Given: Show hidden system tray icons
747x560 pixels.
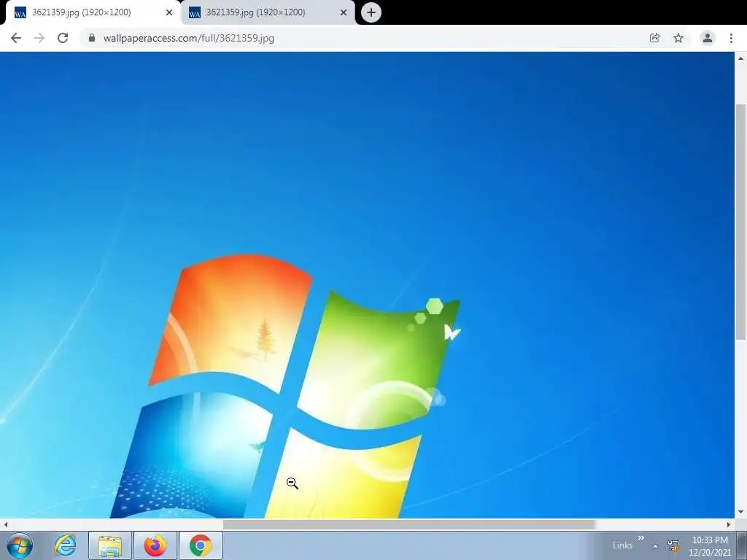Looking at the screenshot, I should [x=656, y=546].
